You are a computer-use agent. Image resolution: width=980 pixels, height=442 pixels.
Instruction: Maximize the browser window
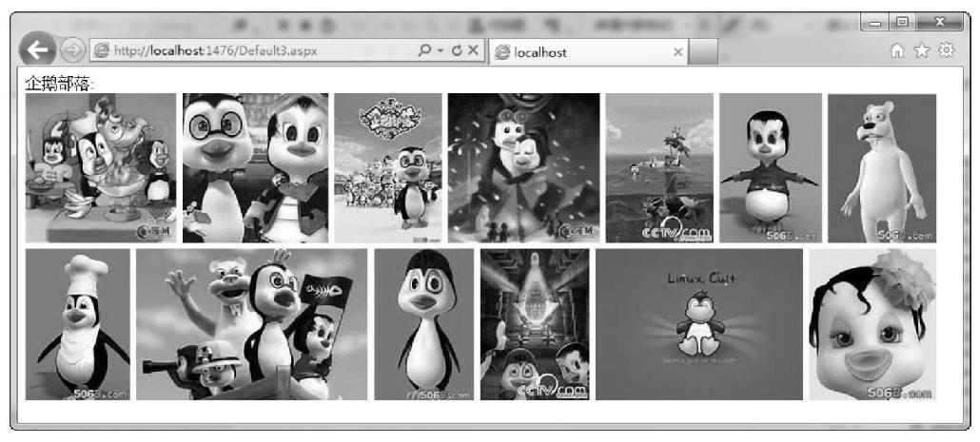point(901,23)
